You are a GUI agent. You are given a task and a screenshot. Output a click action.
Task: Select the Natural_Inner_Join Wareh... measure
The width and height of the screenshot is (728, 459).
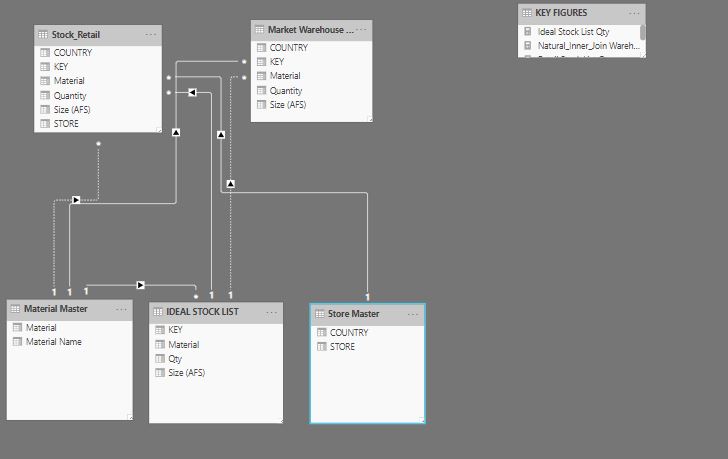(579, 45)
